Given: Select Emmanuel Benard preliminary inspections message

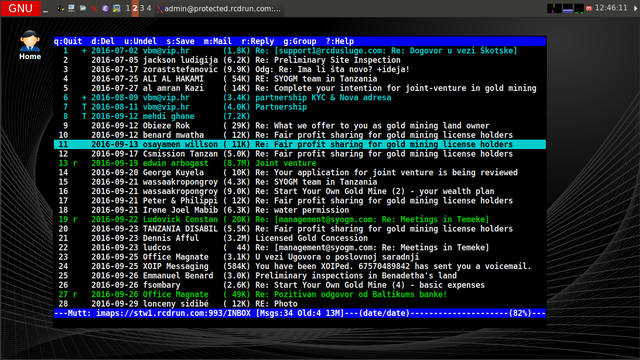Looking at the screenshot, I should pos(300,276).
